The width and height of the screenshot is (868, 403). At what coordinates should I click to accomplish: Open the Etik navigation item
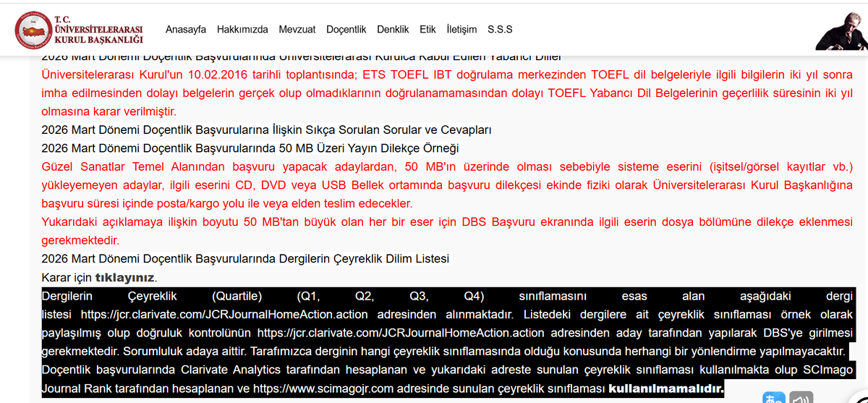coord(427,30)
